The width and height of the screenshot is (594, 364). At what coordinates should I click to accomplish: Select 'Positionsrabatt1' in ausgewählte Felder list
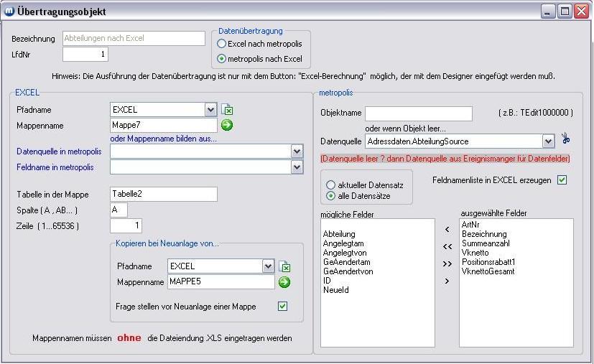pyautogui.click(x=488, y=262)
